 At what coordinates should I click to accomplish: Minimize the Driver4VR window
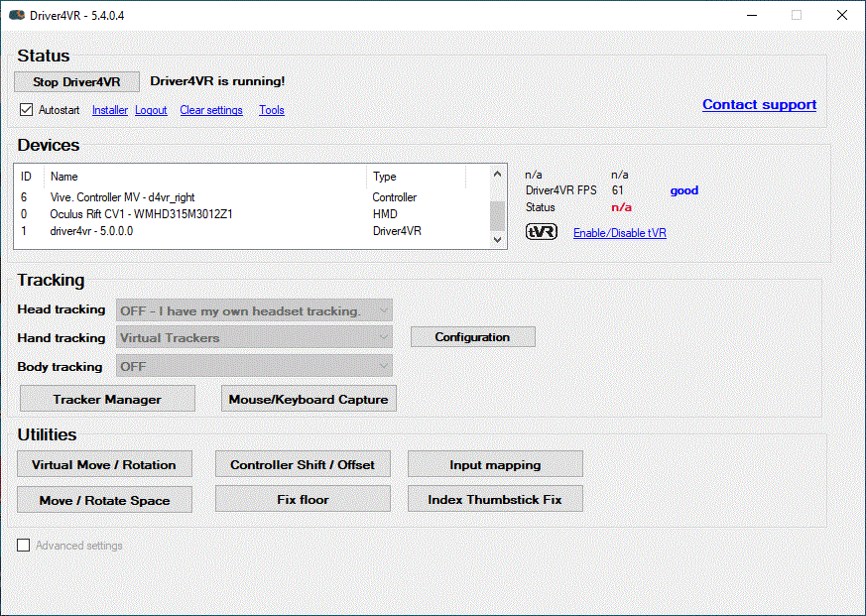752,15
